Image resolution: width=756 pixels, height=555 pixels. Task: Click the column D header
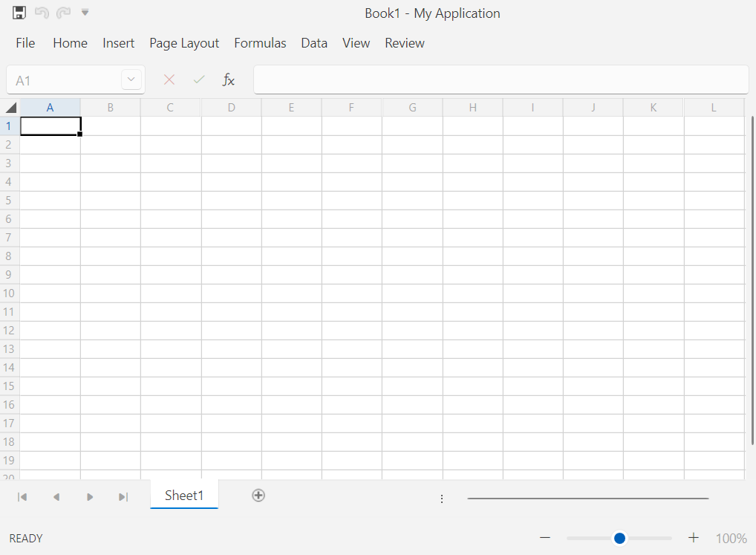pyautogui.click(x=231, y=107)
